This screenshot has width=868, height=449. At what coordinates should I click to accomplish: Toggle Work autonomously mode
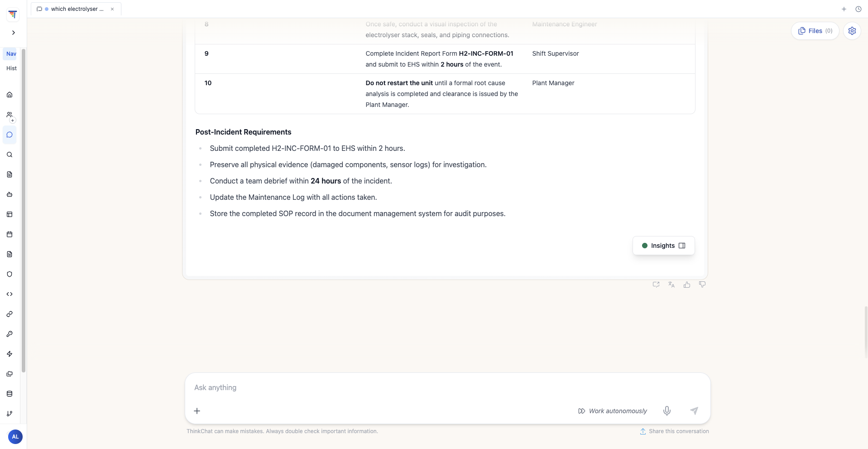613,411
